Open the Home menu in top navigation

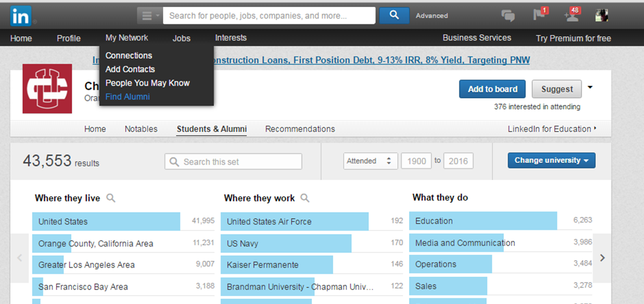[21, 39]
